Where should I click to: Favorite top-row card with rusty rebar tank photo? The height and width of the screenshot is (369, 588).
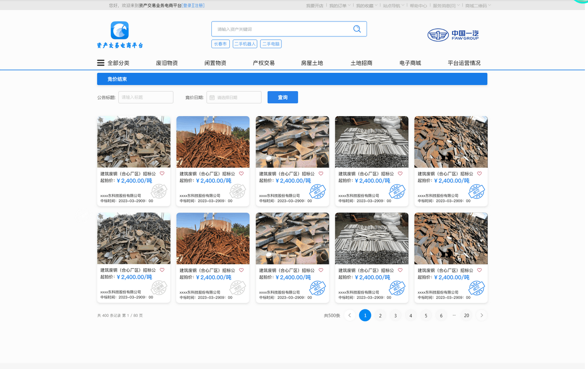click(241, 174)
